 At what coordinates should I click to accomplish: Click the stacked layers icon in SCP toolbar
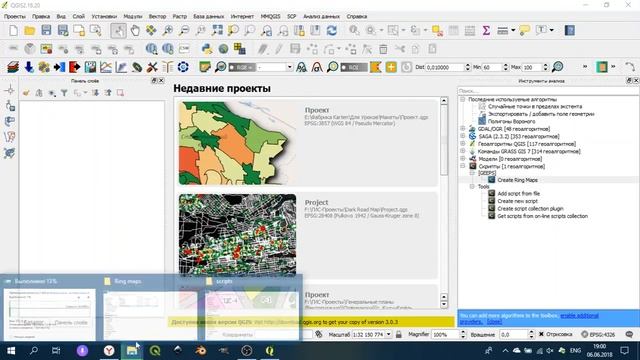13,67
